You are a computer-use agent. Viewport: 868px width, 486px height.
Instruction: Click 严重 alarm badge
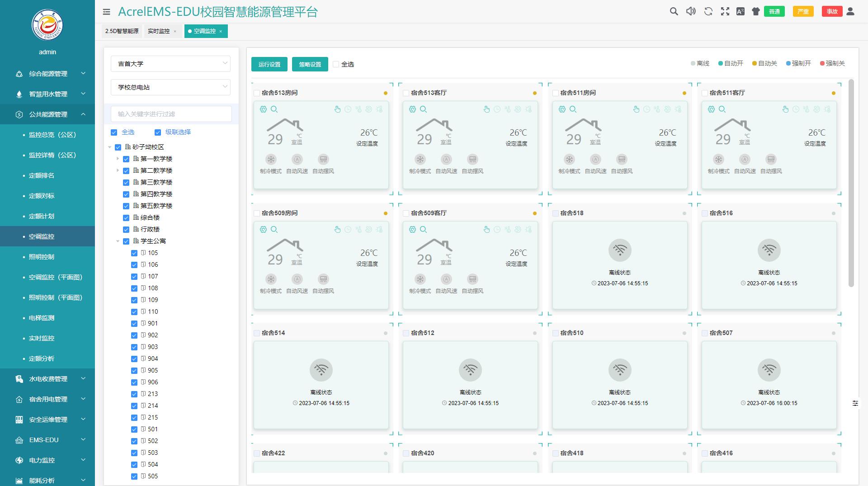click(x=803, y=12)
